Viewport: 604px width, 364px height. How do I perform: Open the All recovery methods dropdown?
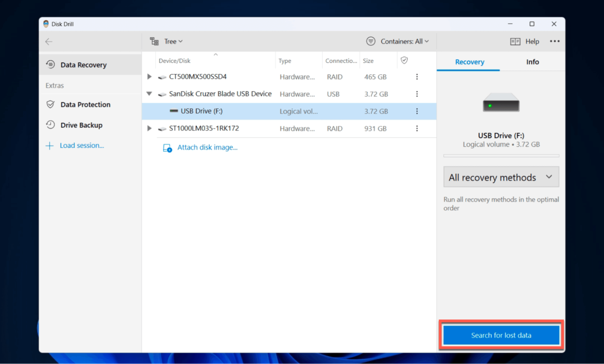[501, 177]
